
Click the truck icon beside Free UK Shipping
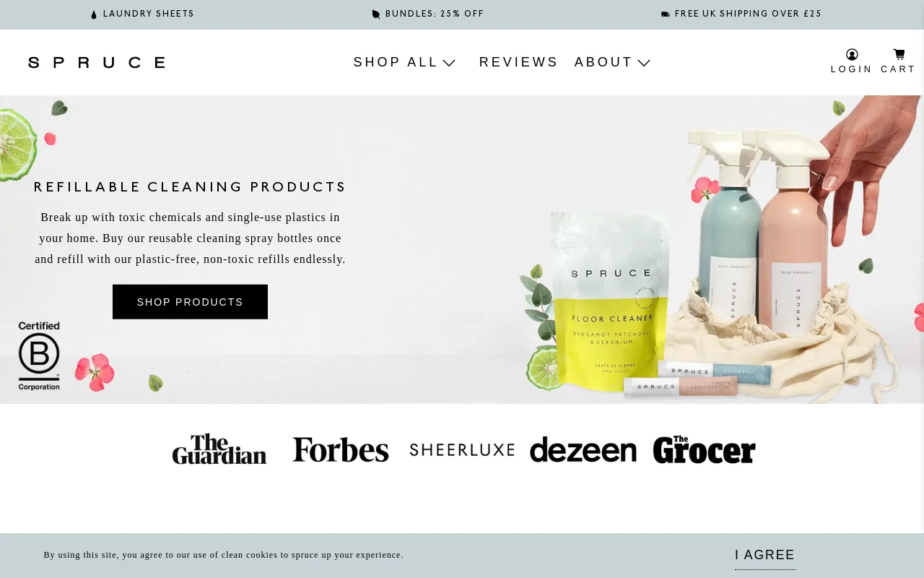click(666, 14)
